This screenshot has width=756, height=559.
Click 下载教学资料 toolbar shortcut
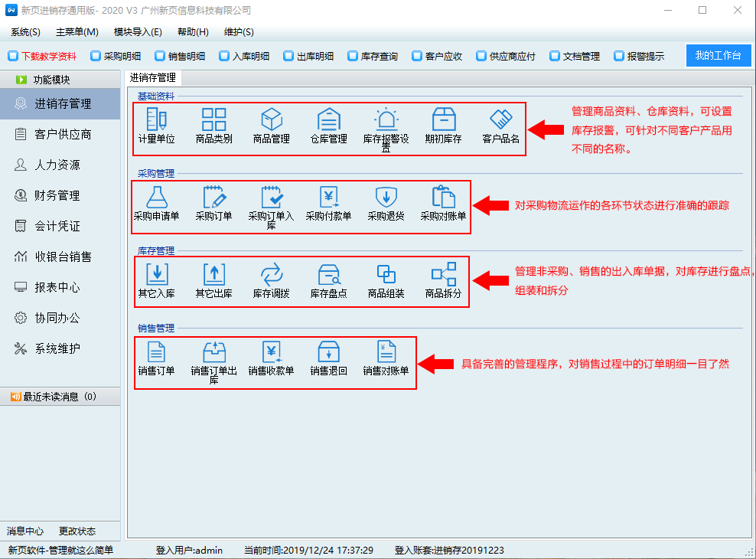pyautogui.click(x=42, y=57)
